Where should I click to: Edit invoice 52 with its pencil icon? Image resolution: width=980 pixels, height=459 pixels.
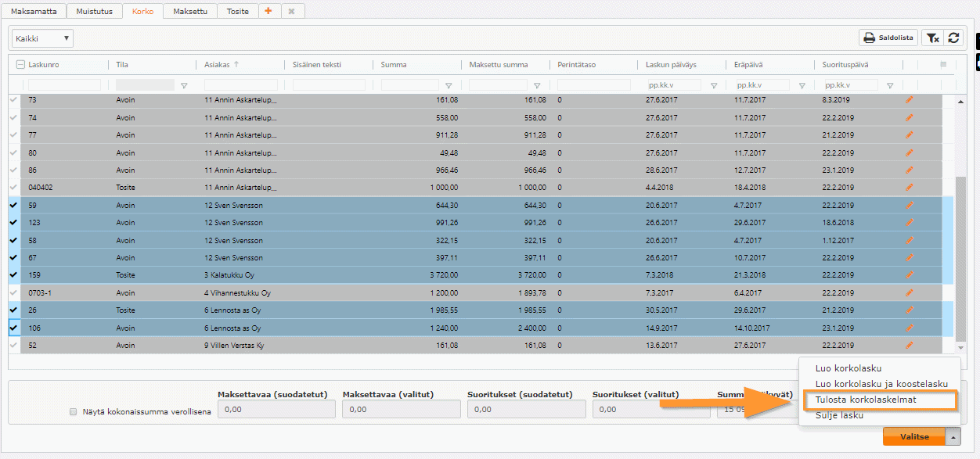coord(910,345)
